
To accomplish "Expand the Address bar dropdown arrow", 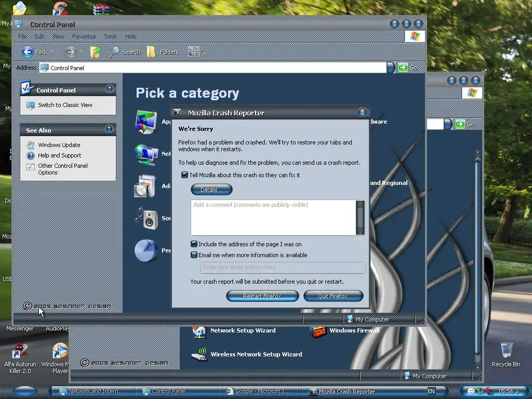I will pyautogui.click(x=391, y=68).
